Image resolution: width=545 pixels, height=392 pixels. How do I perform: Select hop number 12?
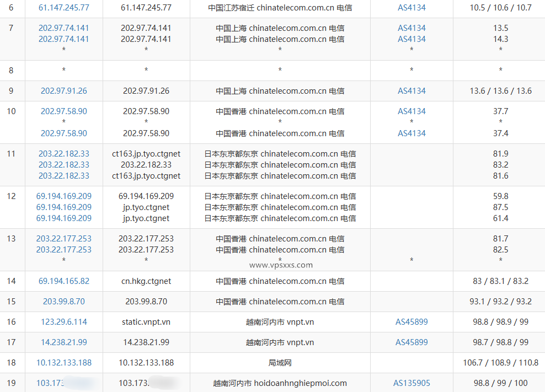(x=11, y=196)
